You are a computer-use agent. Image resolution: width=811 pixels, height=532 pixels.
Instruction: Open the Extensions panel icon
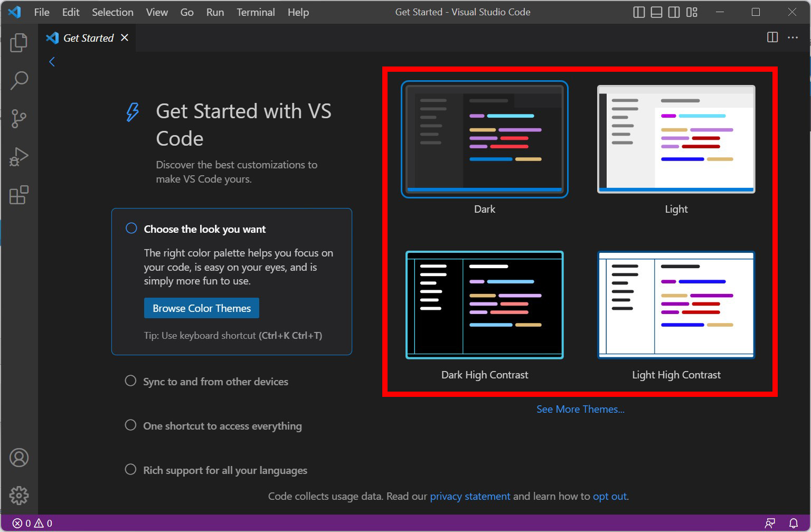pyautogui.click(x=19, y=195)
